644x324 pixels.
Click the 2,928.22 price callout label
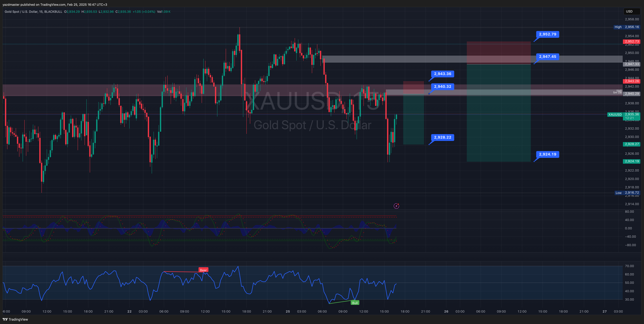click(x=442, y=137)
